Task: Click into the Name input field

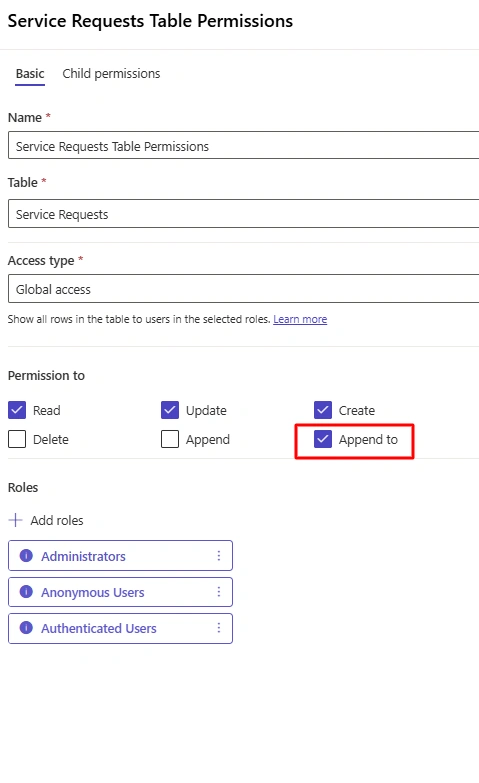Action: (x=244, y=145)
